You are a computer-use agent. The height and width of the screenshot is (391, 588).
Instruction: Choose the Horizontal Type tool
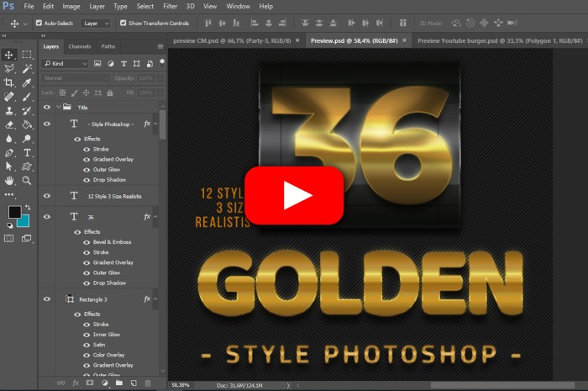pyautogui.click(x=27, y=153)
